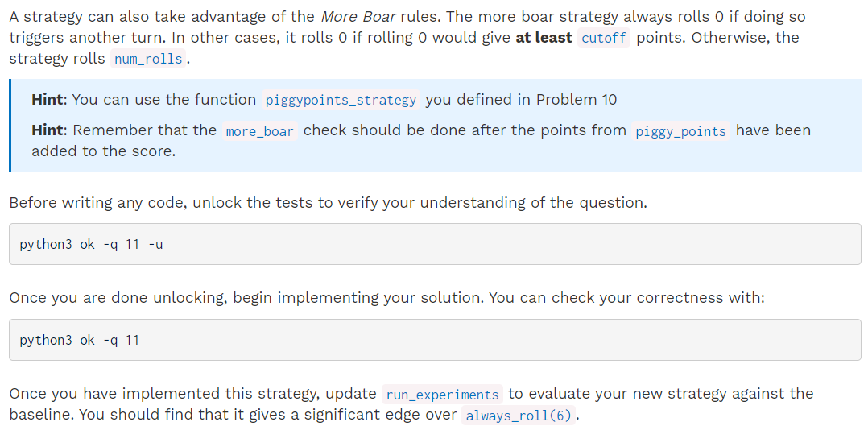The height and width of the screenshot is (430, 868).
Task: Click the first bold 'Hint' label
Action: (x=48, y=100)
